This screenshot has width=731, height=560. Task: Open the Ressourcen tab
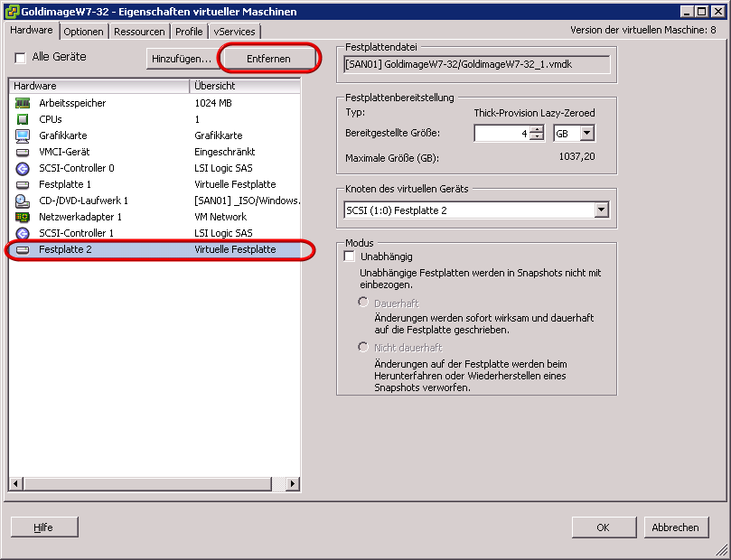coord(140,32)
